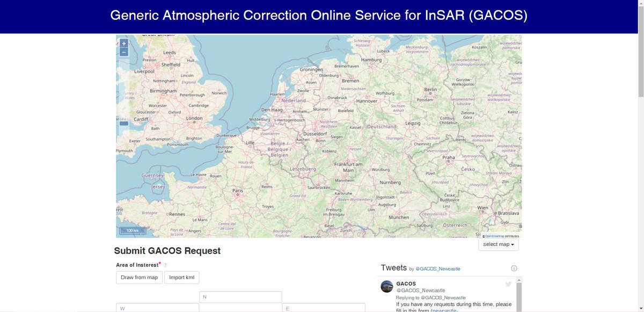Click the Import kml button
The width and height of the screenshot is (644, 312).
click(181, 278)
